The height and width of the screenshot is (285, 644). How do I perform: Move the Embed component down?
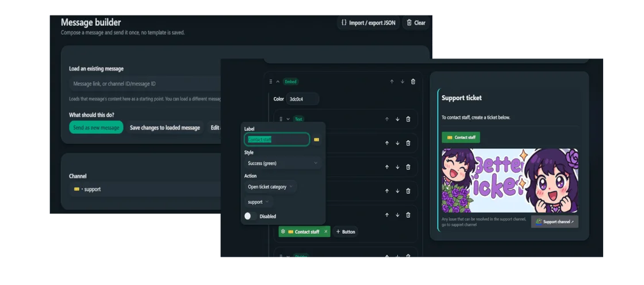click(402, 82)
